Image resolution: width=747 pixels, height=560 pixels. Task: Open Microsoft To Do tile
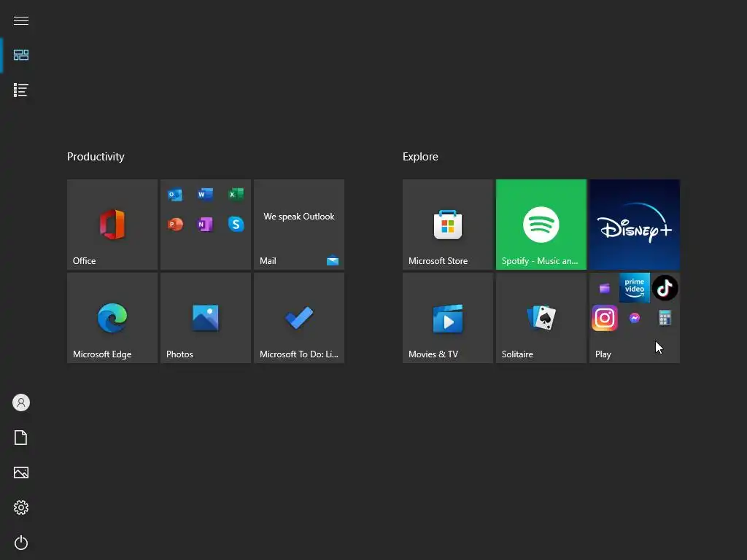pos(299,318)
